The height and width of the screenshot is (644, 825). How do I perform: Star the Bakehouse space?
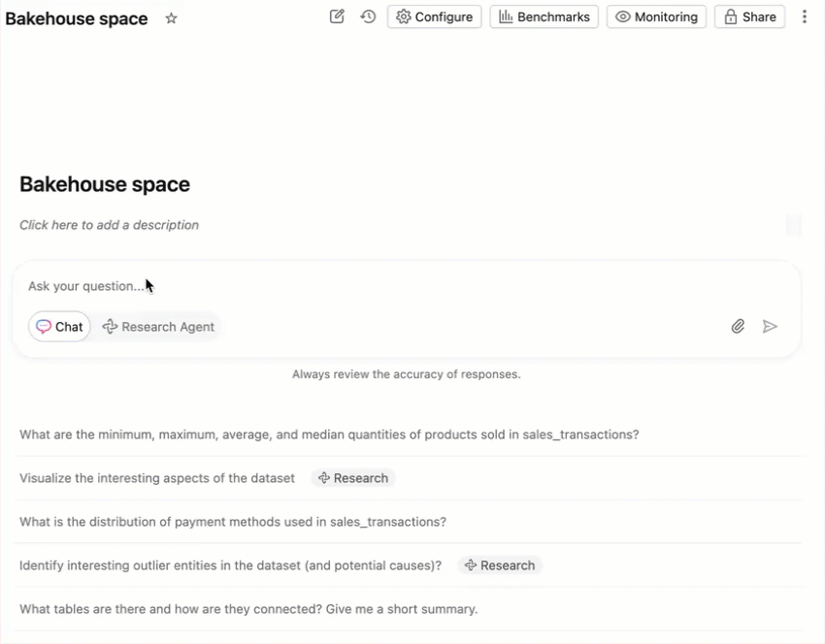(x=171, y=17)
